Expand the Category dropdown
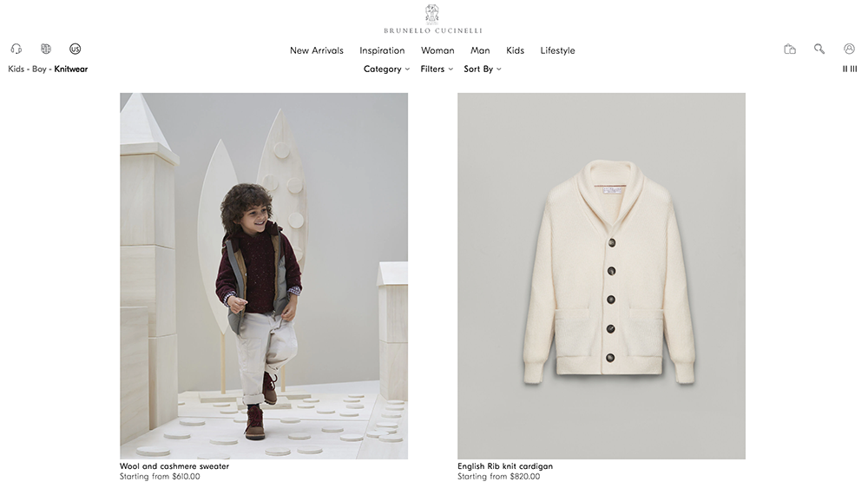868x495 pixels. [x=386, y=69]
